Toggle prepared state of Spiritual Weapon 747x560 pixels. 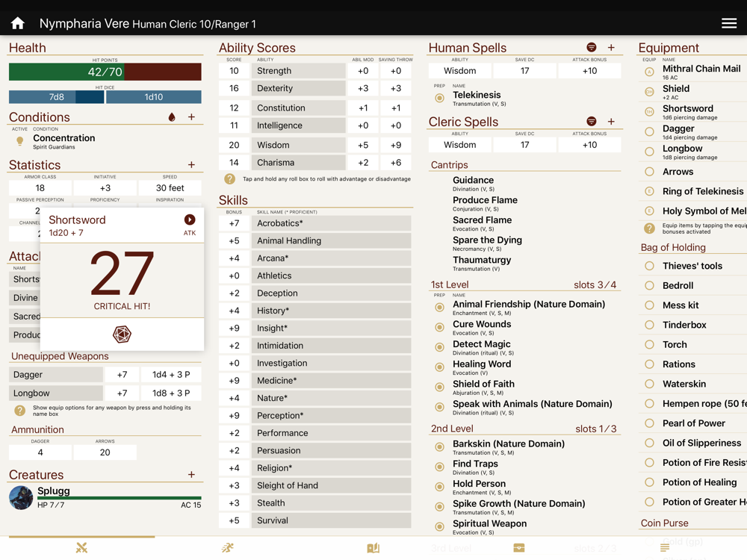(440, 527)
